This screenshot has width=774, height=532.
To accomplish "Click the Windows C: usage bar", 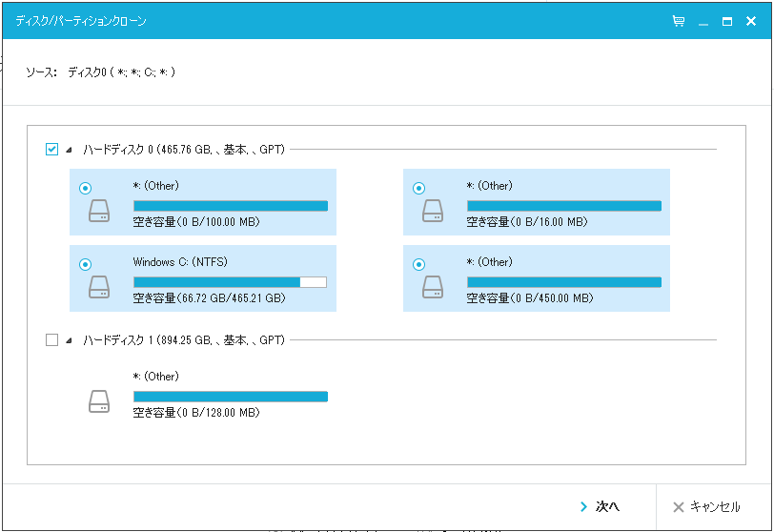I will click(230, 282).
